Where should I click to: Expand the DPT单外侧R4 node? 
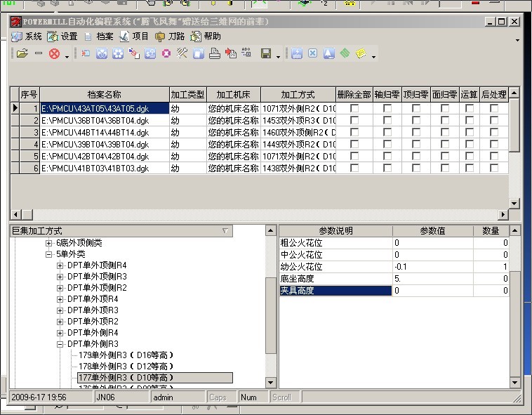[60, 333]
